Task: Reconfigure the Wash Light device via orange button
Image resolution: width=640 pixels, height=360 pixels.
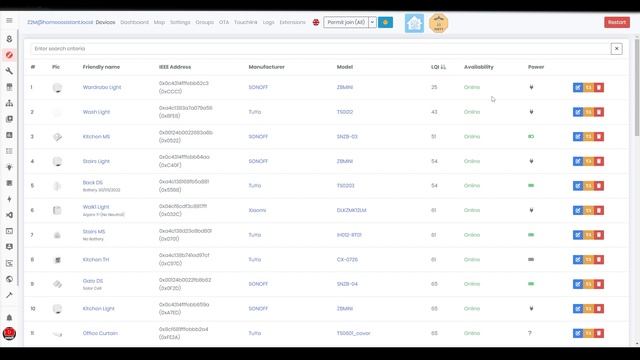Action: pyautogui.click(x=589, y=112)
